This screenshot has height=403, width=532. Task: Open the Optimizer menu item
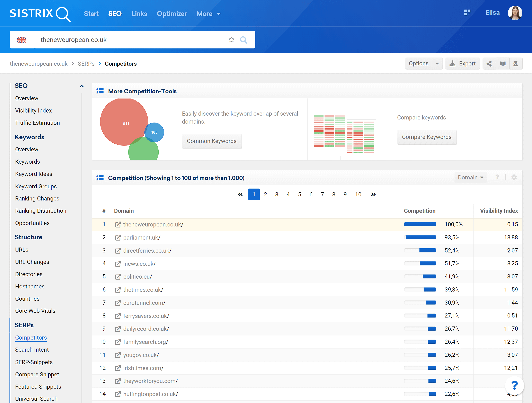click(x=172, y=14)
